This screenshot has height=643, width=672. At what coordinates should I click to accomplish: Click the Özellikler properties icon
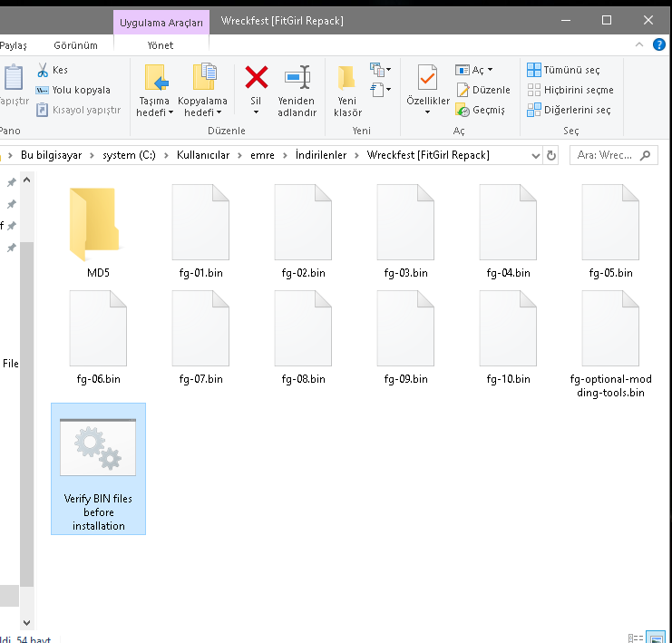pyautogui.click(x=427, y=77)
